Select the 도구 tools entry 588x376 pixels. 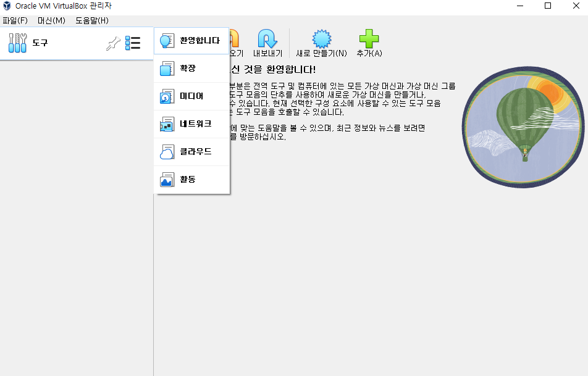coord(77,43)
